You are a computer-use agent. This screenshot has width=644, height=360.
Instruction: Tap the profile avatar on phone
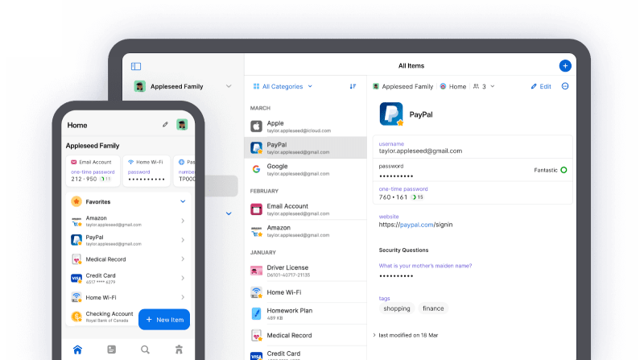[x=182, y=125]
